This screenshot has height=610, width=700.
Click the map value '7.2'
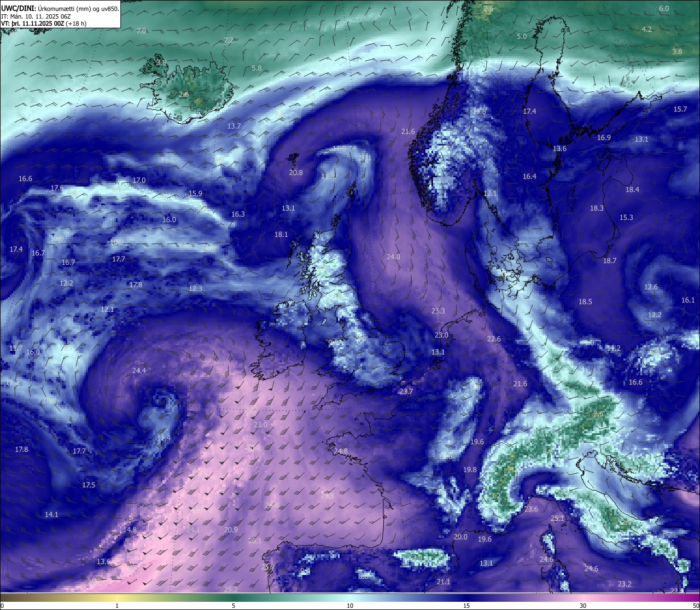click(229, 40)
